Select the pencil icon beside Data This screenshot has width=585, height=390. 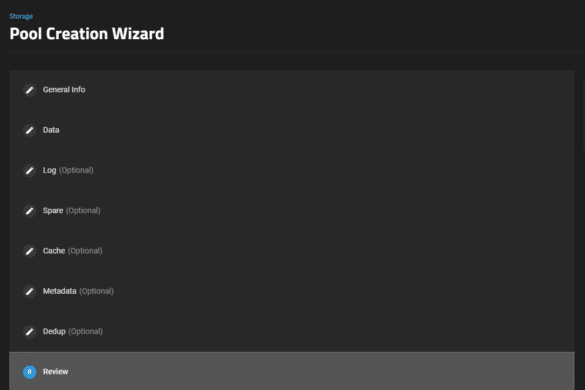(29, 130)
